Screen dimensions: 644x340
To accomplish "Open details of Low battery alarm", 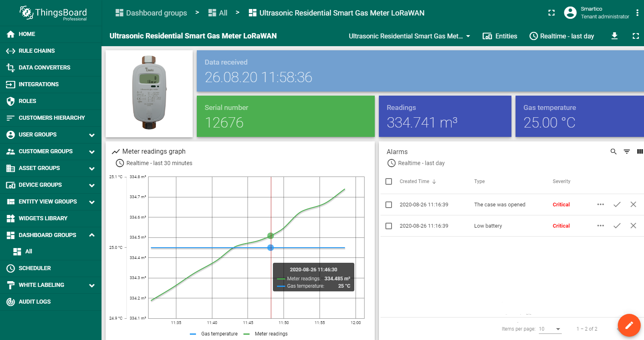I will (x=600, y=226).
